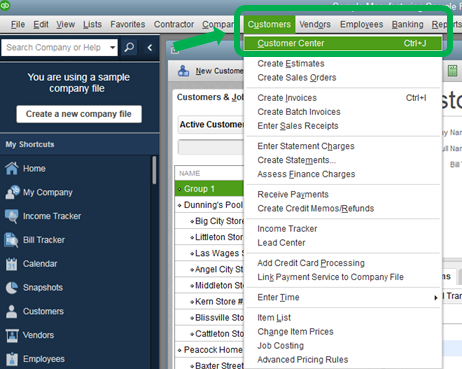This screenshot has width=462, height=369.
Task: Click the Customers menu
Action: coord(269,24)
